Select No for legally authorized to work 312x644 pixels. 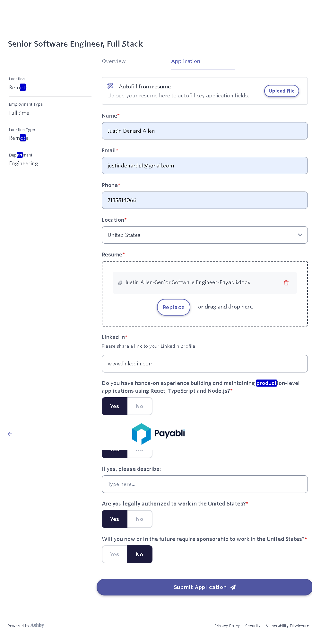click(x=139, y=519)
